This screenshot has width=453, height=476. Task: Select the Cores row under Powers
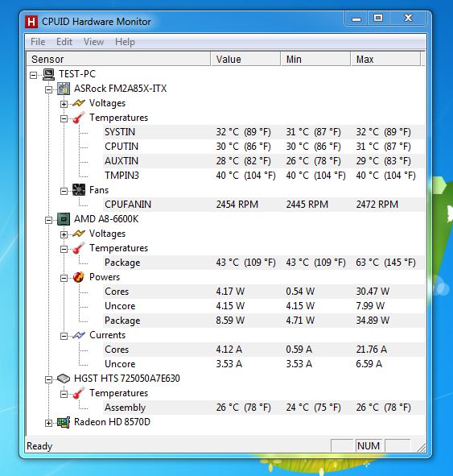click(x=264, y=292)
